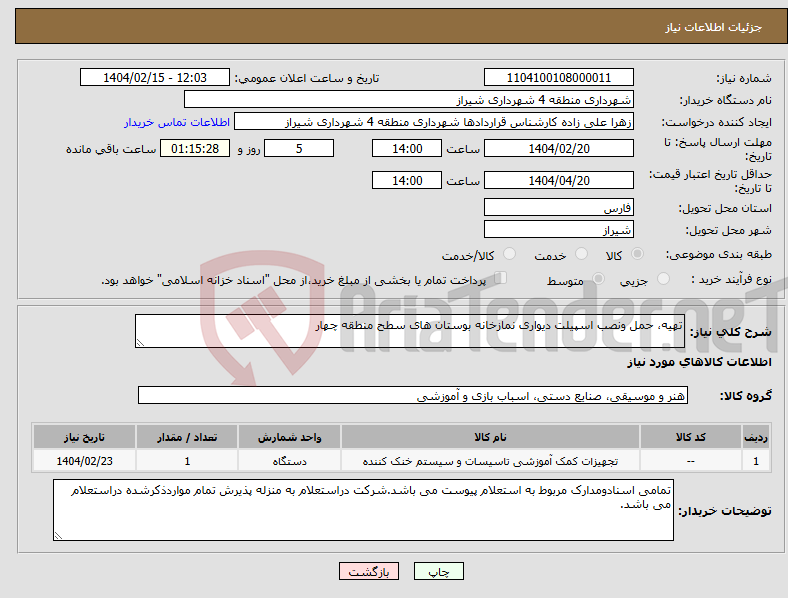Click the announcement date-time field 1404/02/15
Image resolution: width=788 pixels, height=598 pixels.
point(155,77)
